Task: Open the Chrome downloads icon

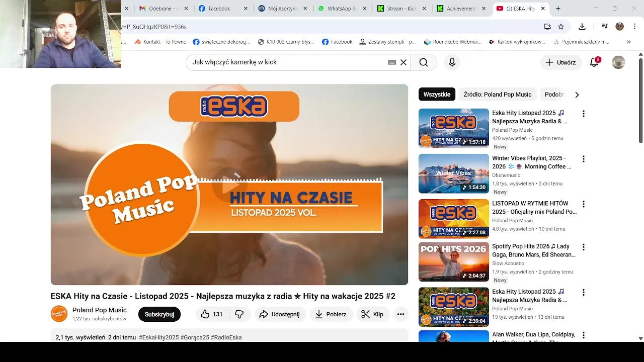Action: [582, 27]
